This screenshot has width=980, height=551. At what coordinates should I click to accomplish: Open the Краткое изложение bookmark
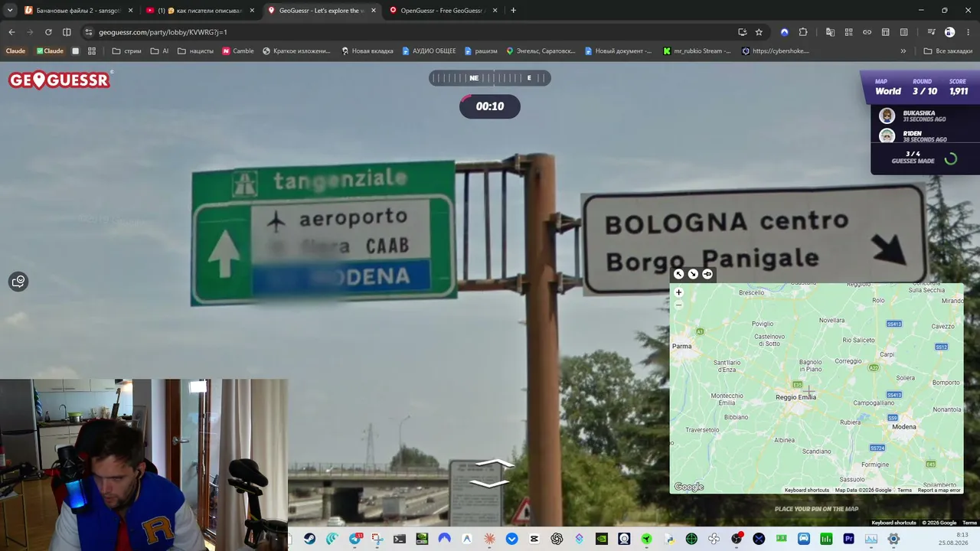click(296, 51)
